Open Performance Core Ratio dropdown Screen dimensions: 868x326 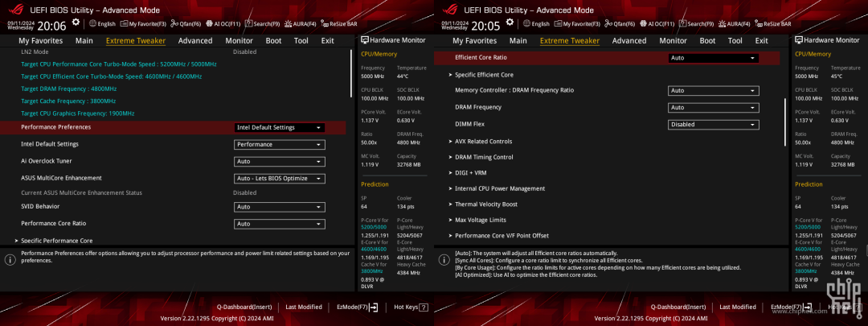coord(280,224)
